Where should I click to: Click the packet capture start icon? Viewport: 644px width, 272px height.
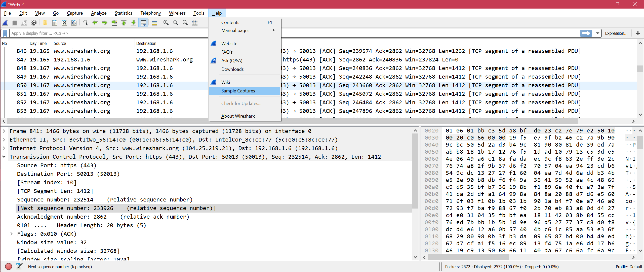pos(6,23)
